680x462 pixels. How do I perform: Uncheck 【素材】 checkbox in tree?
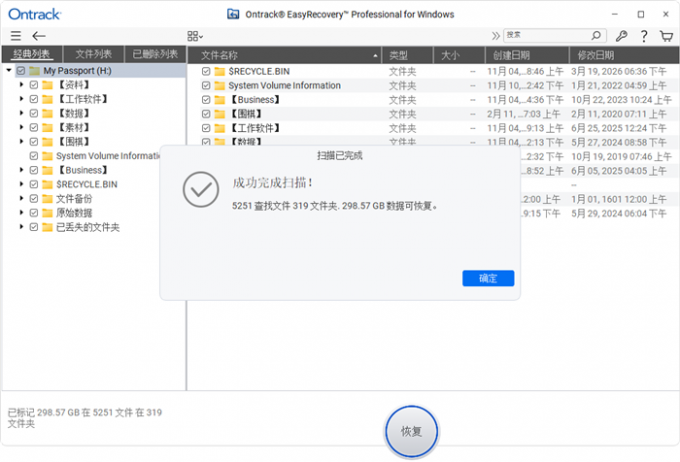(34, 128)
